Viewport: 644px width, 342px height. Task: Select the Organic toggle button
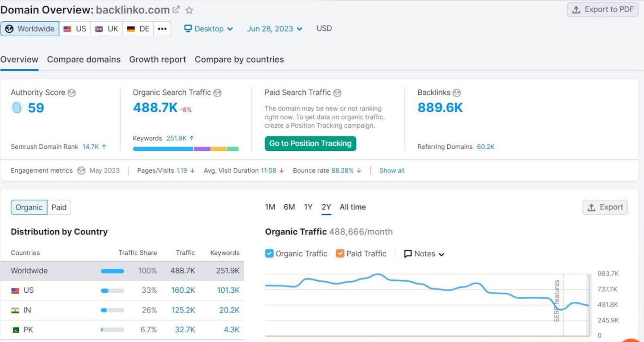tap(29, 207)
